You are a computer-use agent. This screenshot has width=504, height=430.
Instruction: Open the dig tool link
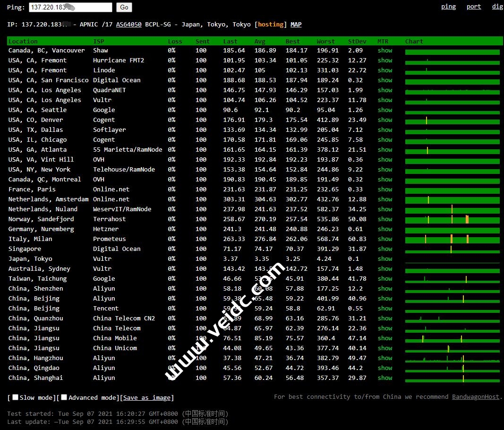(497, 7)
